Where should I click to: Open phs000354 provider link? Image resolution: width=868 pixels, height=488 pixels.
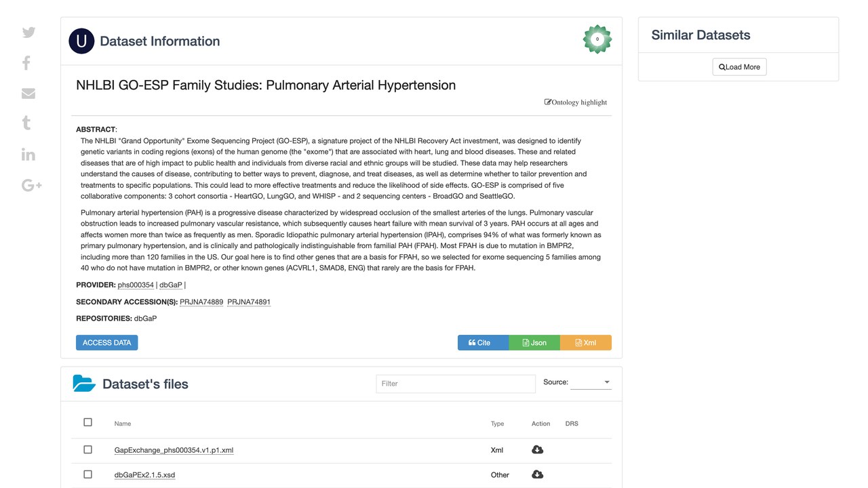tap(136, 285)
